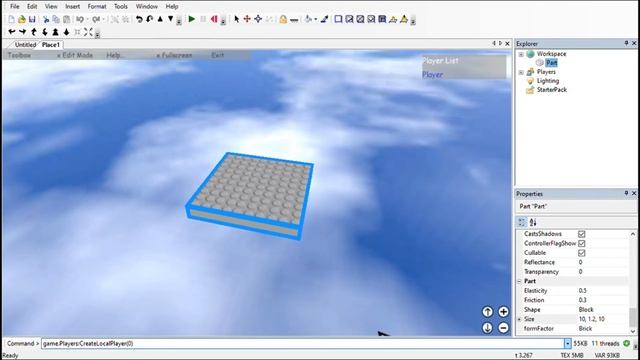Open the Insert menu
Image resolution: width=640 pixels, height=360 pixels.
coord(73,7)
